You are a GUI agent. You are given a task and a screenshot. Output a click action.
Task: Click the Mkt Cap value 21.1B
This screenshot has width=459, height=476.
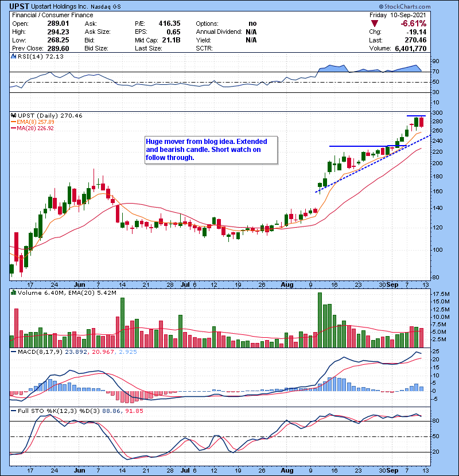172,40
